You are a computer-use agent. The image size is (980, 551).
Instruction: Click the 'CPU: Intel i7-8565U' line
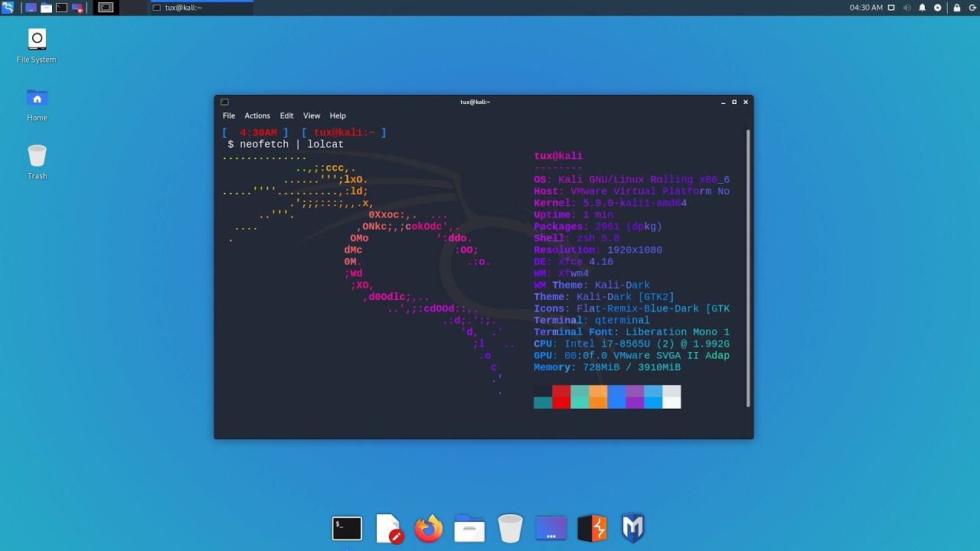tap(632, 344)
